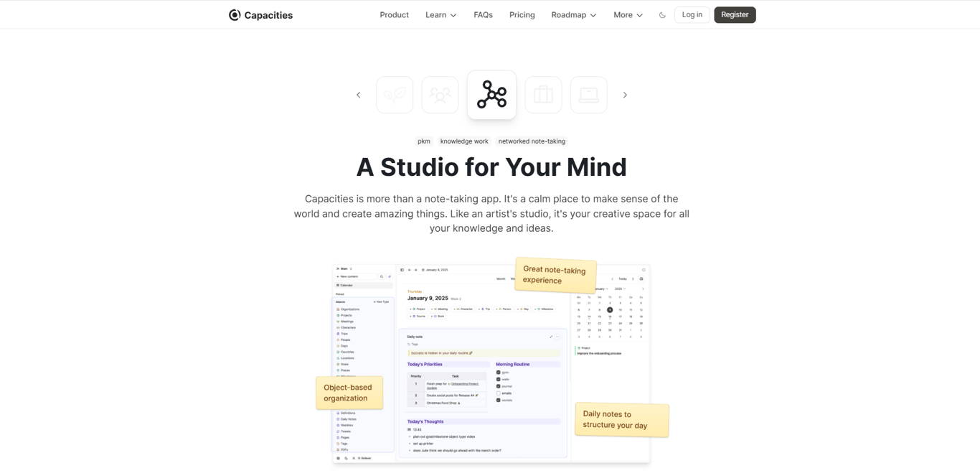The image size is (980, 473).
Task: Click the Log in button
Action: pyautogui.click(x=692, y=15)
